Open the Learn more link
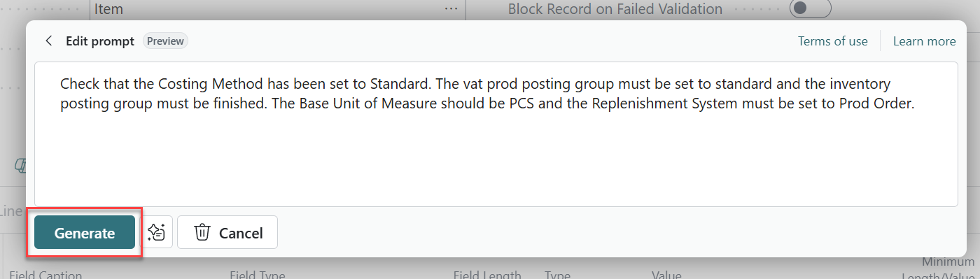 (x=924, y=41)
